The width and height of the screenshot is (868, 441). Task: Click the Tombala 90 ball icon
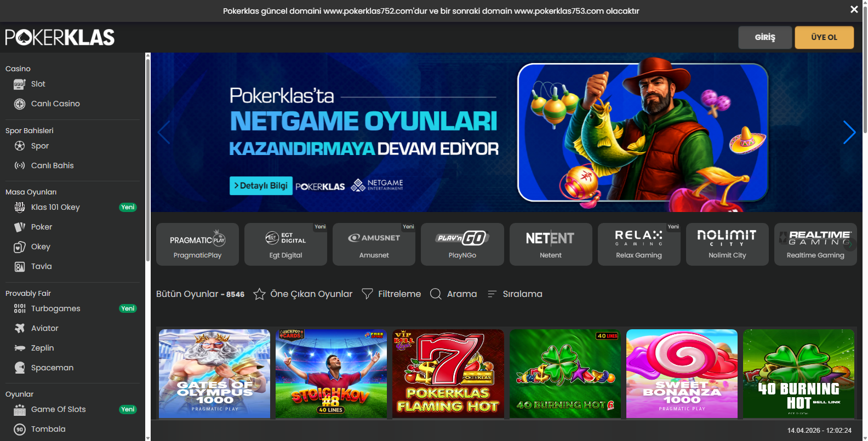tap(20, 429)
